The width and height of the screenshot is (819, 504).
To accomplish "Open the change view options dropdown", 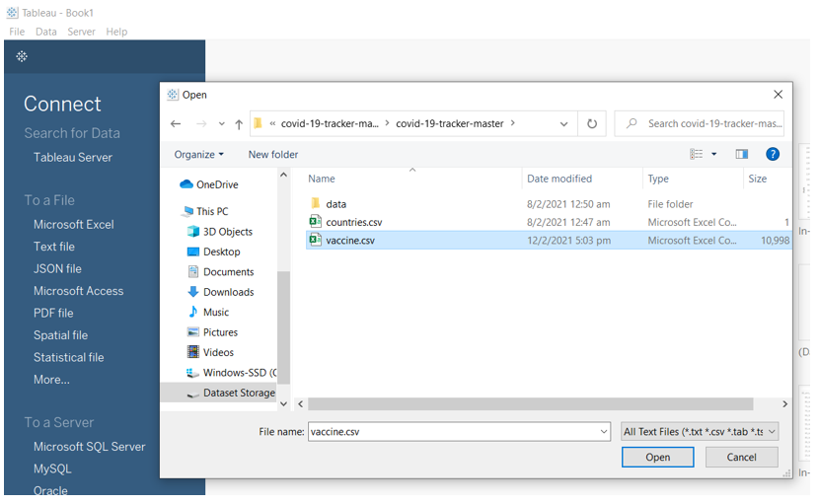I will tap(714, 155).
